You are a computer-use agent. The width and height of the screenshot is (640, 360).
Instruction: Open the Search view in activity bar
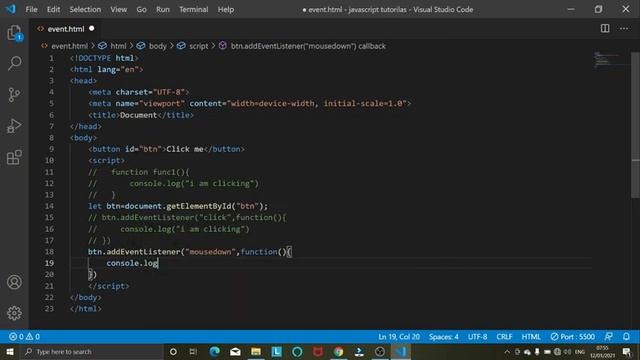pyautogui.click(x=14, y=63)
